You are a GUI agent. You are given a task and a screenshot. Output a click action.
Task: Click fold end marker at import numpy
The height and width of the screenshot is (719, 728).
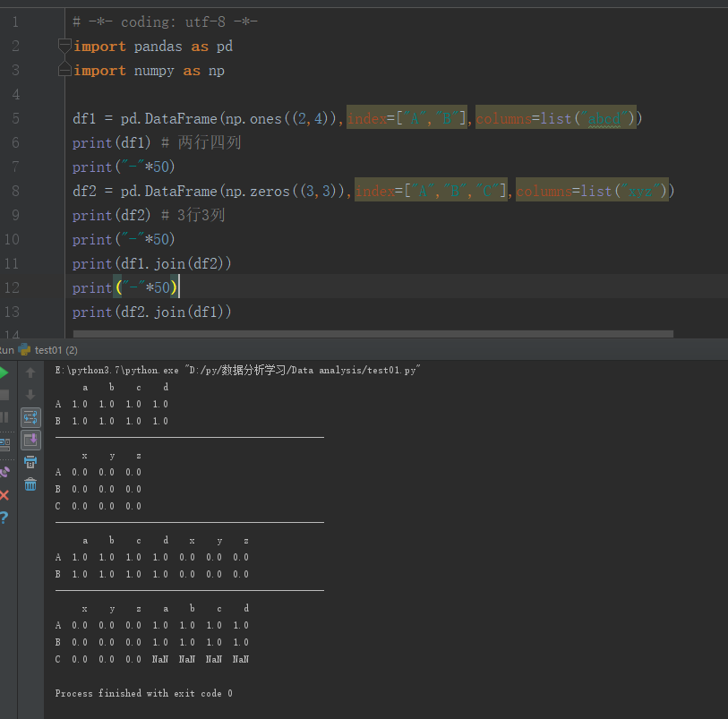pyautogui.click(x=64, y=70)
